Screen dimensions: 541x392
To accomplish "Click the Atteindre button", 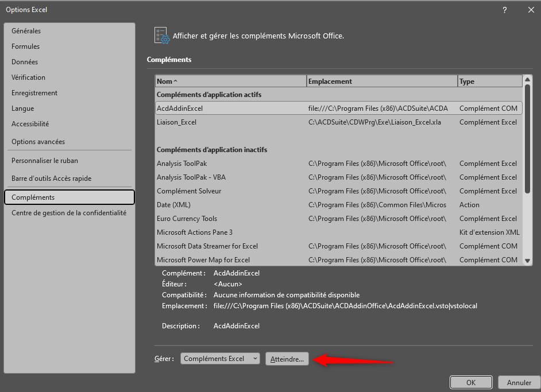I will pos(287,359).
